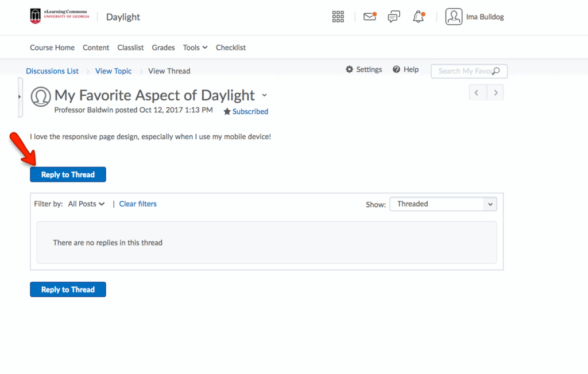
Task: Go to the next thread arrow
Action: click(496, 92)
